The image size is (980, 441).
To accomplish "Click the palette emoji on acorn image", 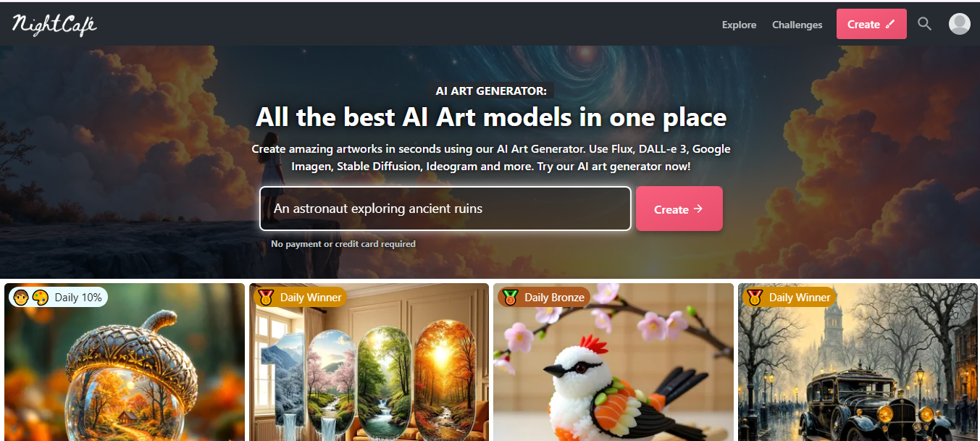I will pos(41,297).
